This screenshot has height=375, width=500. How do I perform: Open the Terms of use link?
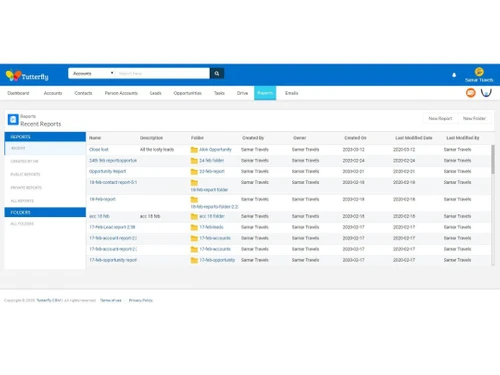tap(111, 300)
